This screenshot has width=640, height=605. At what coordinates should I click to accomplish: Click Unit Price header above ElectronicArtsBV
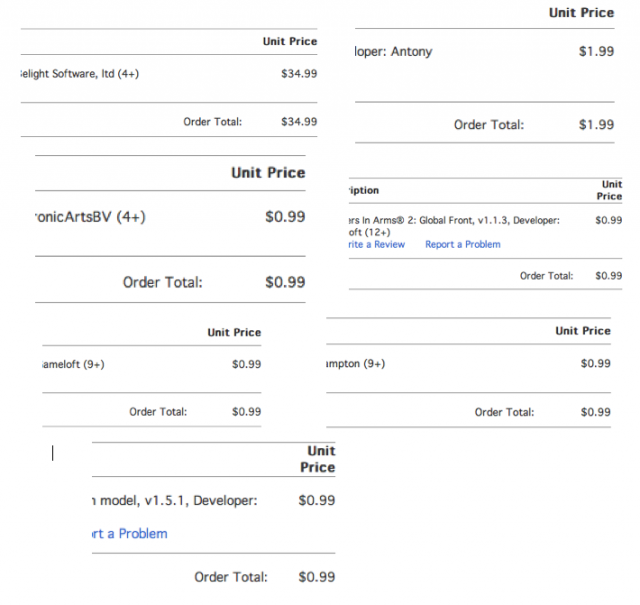coord(268,173)
